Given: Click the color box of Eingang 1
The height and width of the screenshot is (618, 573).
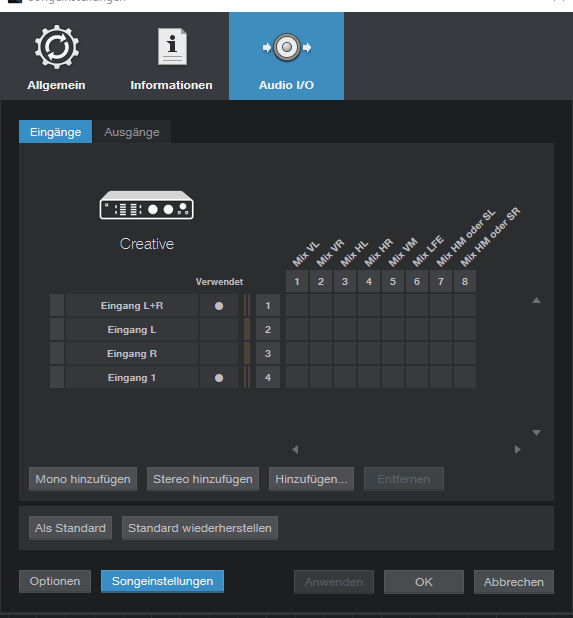Looking at the screenshot, I should click(57, 378).
